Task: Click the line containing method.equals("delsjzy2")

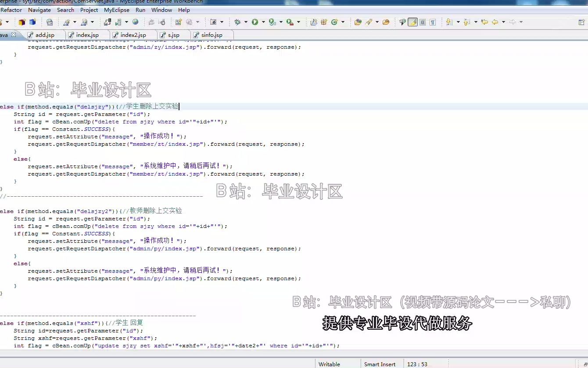Action: [x=91, y=211]
